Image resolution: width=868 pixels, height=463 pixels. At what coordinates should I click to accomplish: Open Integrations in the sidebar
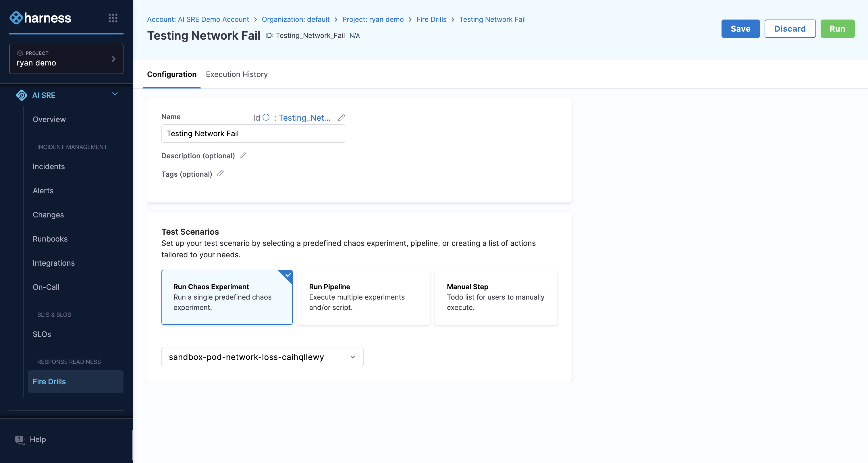tap(54, 263)
